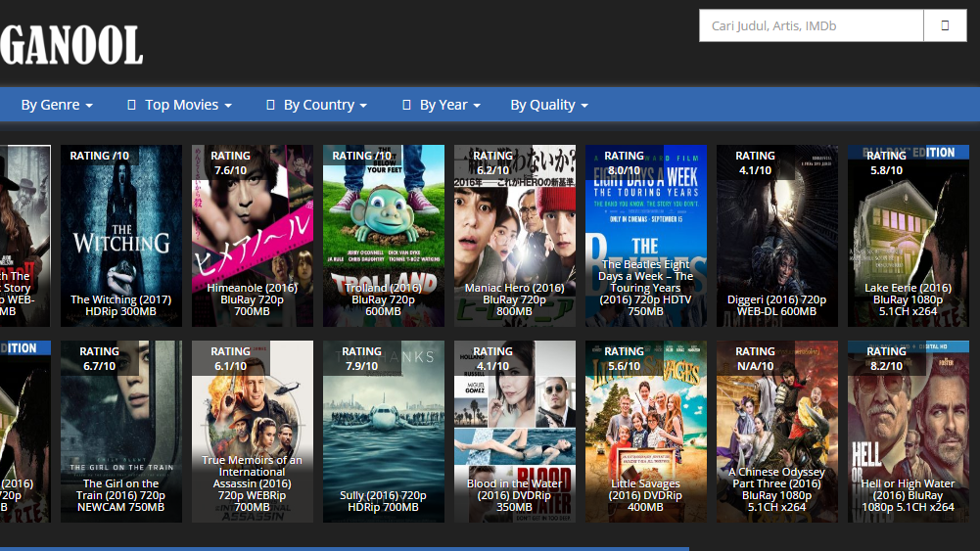Click the icon beside By Year
This screenshot has height=551, width=980.
(406, 105)
